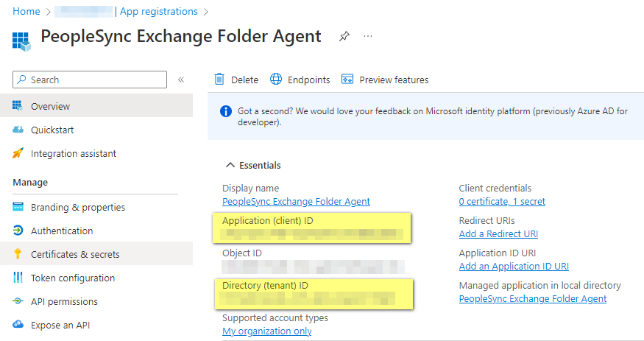Open Preview features in toolbar

point(394,80)
